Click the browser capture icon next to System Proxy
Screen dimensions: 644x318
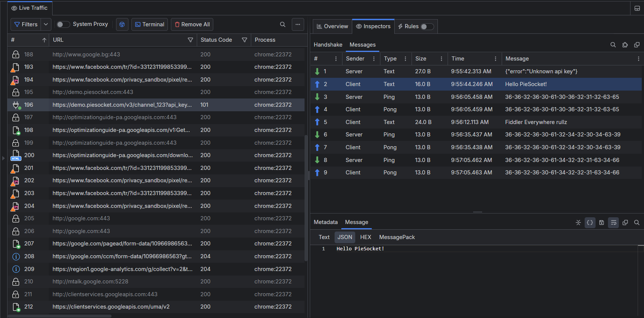click(x=122, y=24)
